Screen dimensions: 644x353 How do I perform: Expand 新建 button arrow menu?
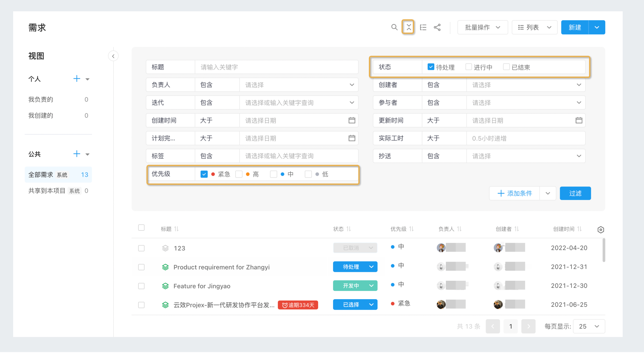(597, 27)
